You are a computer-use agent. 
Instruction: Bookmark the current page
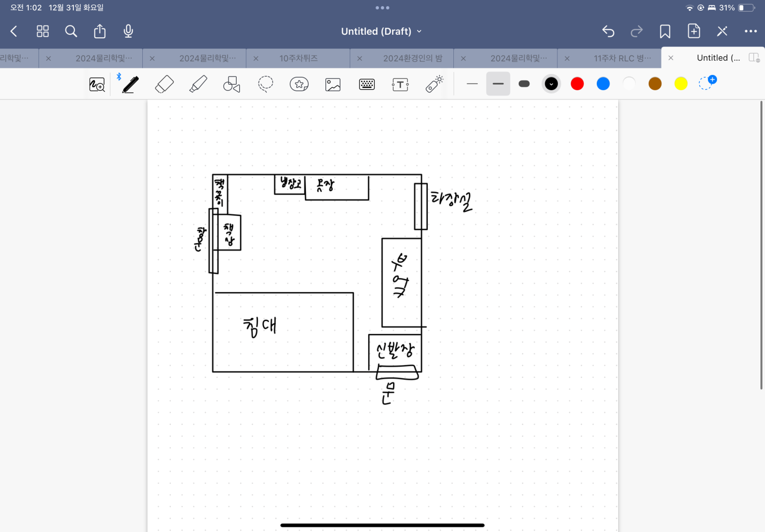[665, 31]
